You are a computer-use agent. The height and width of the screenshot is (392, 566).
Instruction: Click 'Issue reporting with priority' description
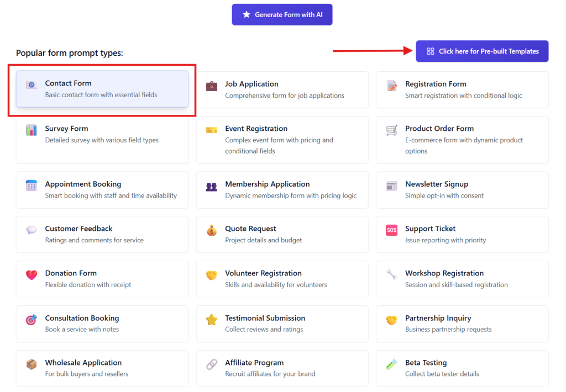pyautogui.click(x=446, y=240)
